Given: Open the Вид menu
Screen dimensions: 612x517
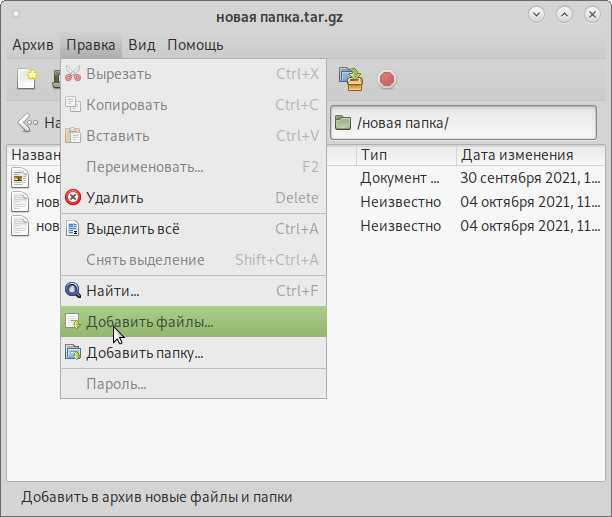Looking at the screenshot, I should pos(142,45).
